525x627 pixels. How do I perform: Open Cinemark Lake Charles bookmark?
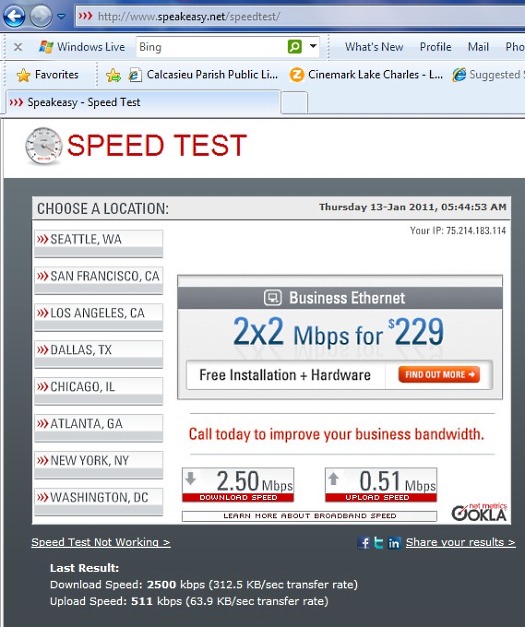coord(366,75)
